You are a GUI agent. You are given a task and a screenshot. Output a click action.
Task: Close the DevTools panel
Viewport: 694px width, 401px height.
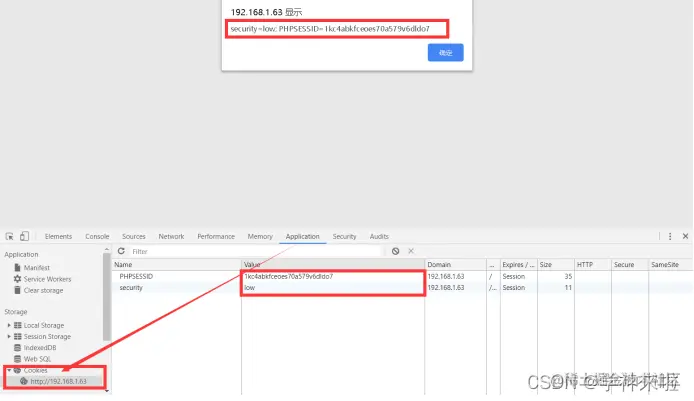pos(685,236)
